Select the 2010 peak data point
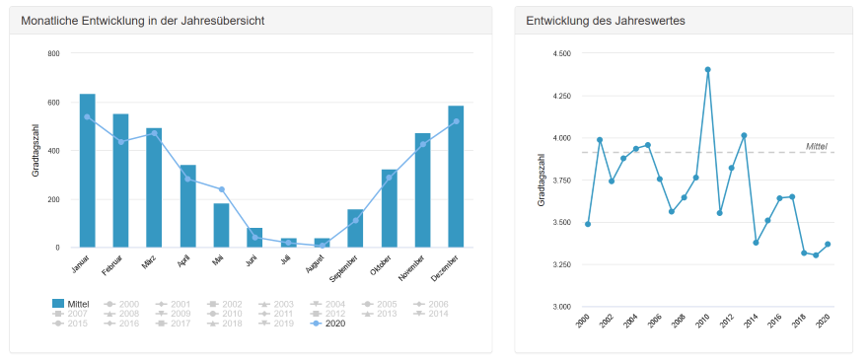The height and width of the screenshot is (363, 868). pyautogui.click(x=707, y=70)
